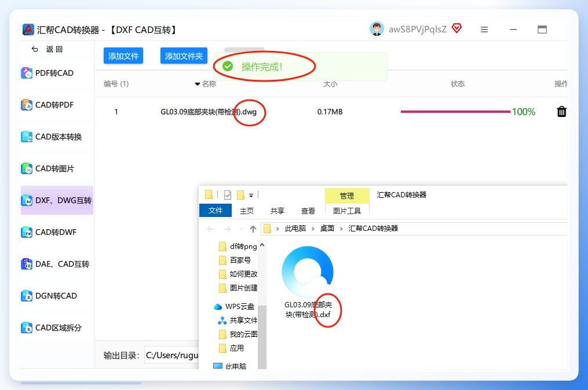Click Explorer back navigation arrow

[x=210, y=229]
